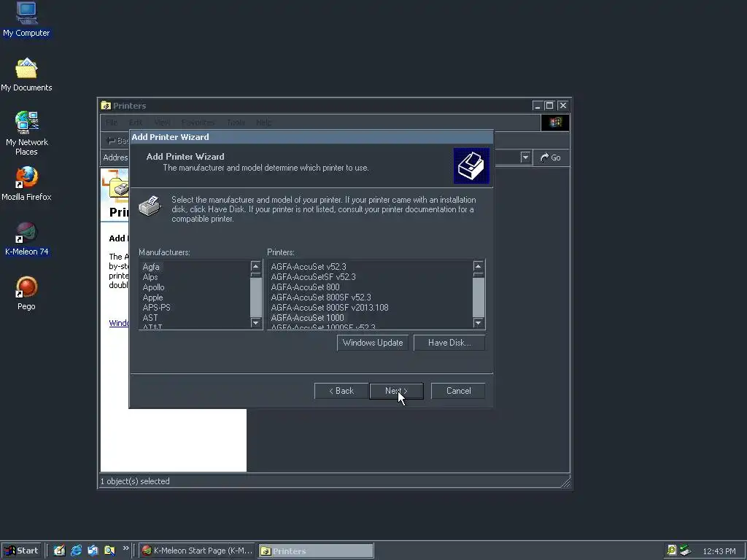Screen dimensions: 747x560
Task: Click the Go arrow in Printers address bar
Action: click(550, 157)
